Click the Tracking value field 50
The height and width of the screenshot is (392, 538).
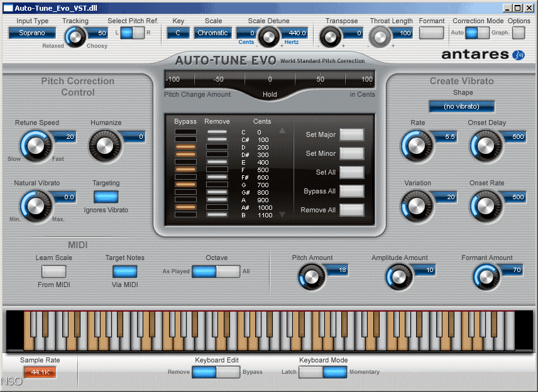(x=98, y=33)
